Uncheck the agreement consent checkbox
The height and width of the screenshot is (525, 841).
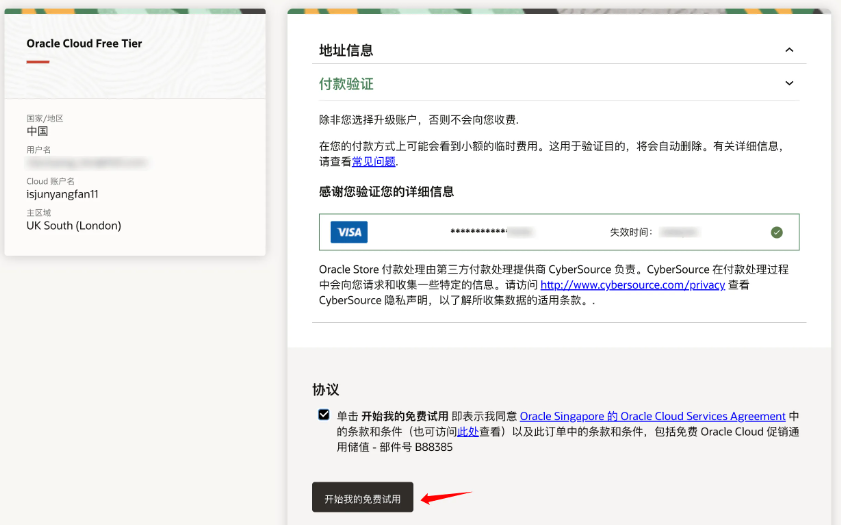point(324,415)
